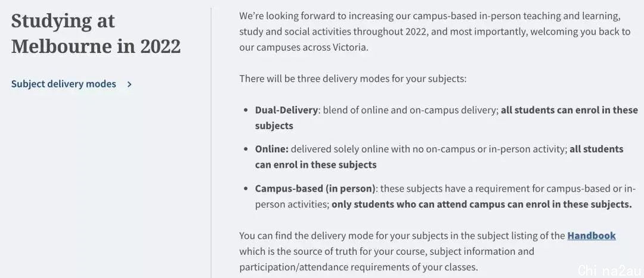Open the Subject delivery modes link
The width and height of the screenshot is (644, 278).
64,84
